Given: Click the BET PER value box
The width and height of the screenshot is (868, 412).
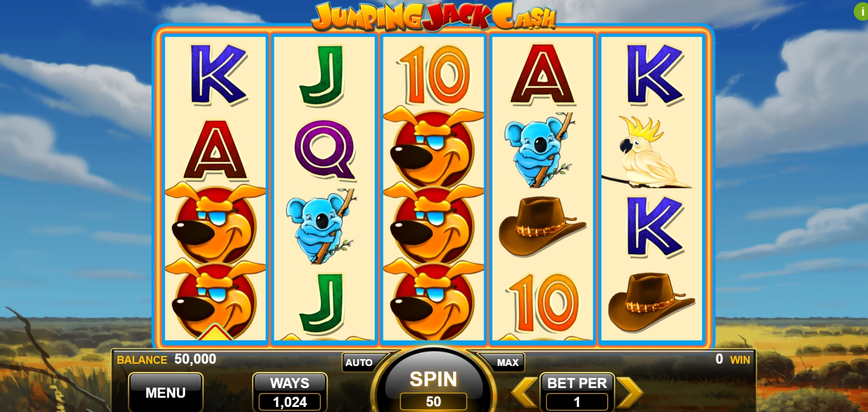Looking at the screenshot, I should [577, 402].
